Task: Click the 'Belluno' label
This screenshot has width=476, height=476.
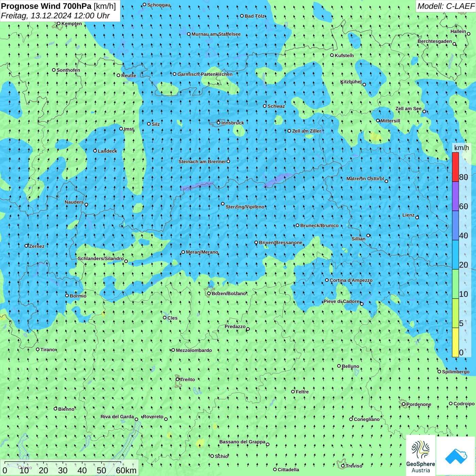Action: pos(350,366)
